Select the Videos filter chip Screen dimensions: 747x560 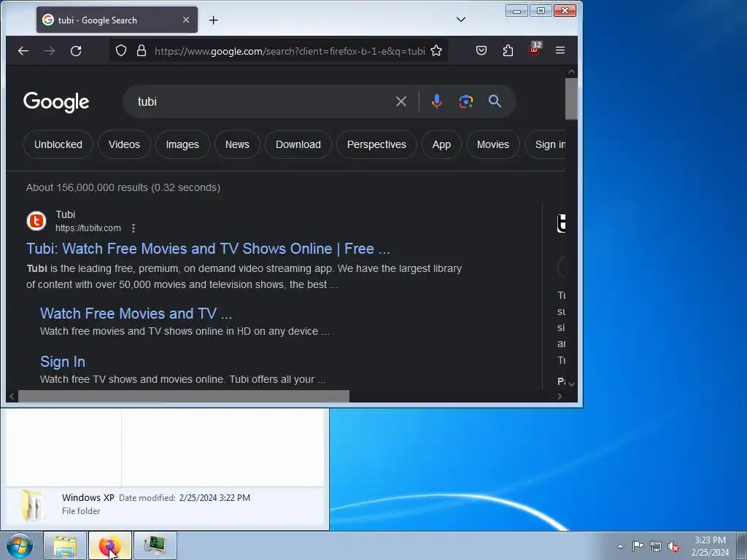[124, 145]
